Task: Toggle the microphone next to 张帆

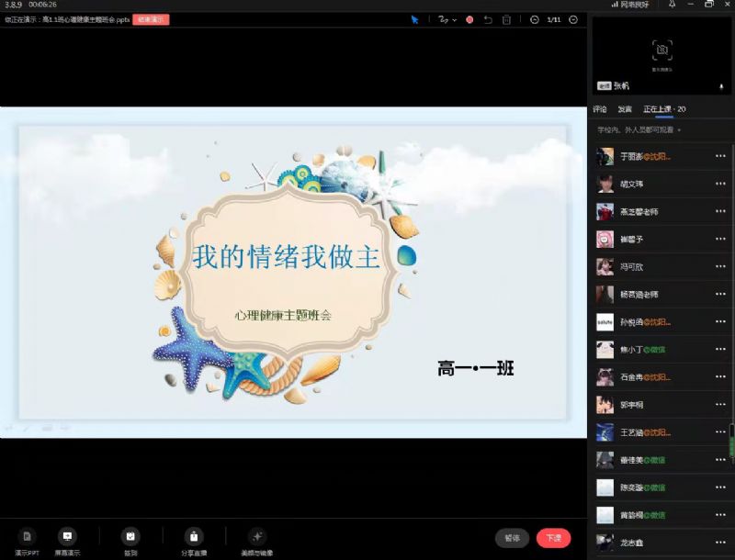Action: [x=720, y=86]
